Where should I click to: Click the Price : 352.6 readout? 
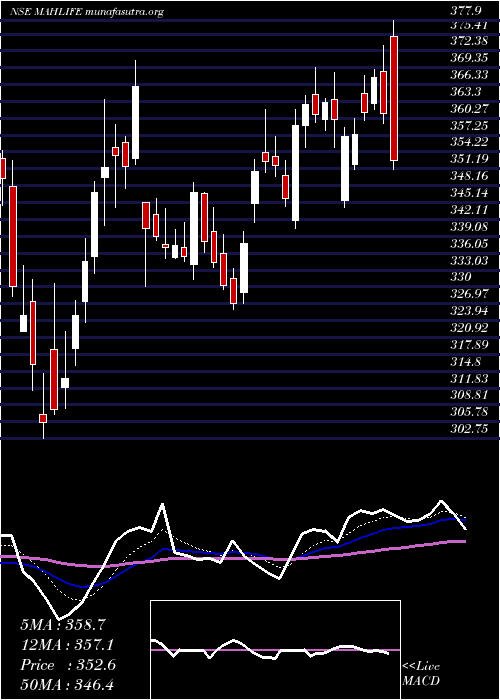tap(68, 665)
